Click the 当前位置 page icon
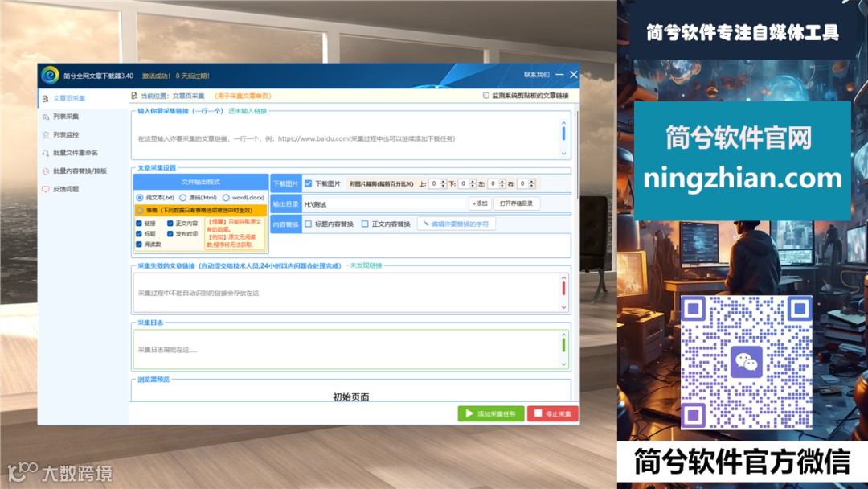Image resolution: width=868 pixels, height=489 pixels. (134, 96)
